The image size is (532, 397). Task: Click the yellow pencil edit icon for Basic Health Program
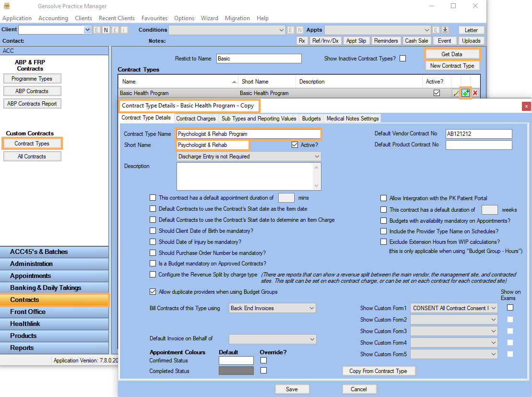click(456, 93)
